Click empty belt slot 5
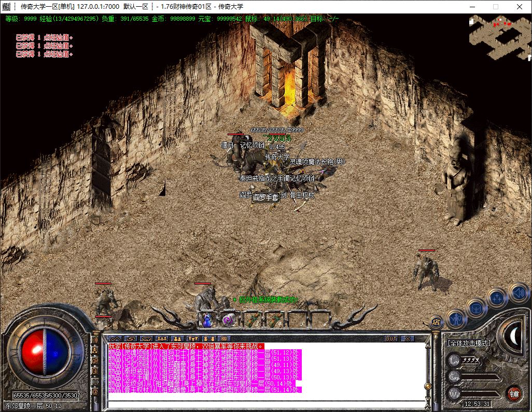The height and width of the screenshot is (412, 532). tap(297, 319)
